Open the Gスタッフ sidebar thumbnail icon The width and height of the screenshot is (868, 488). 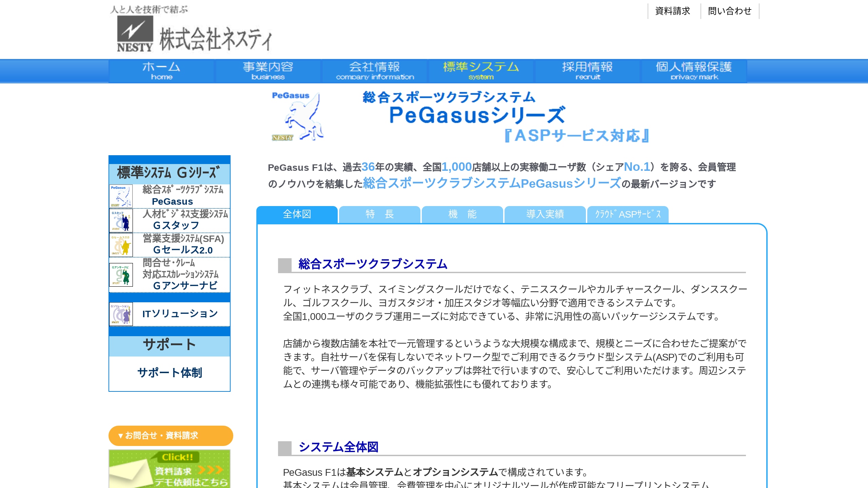click(121, 221)
